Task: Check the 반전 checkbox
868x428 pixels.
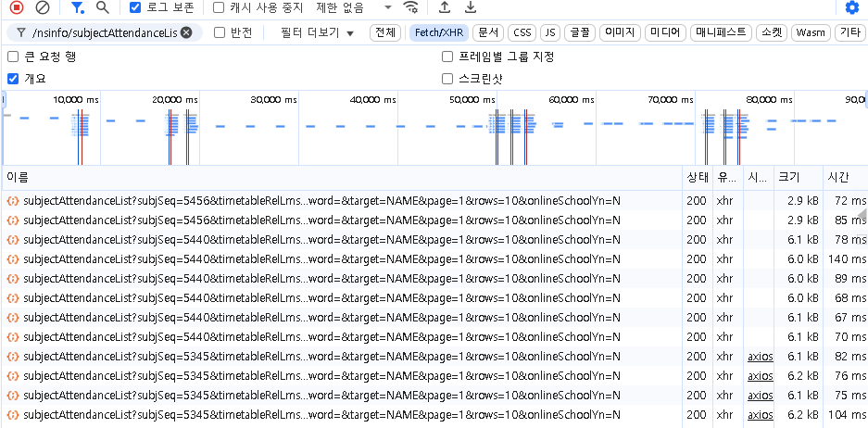Action: [x=220, y=32]
